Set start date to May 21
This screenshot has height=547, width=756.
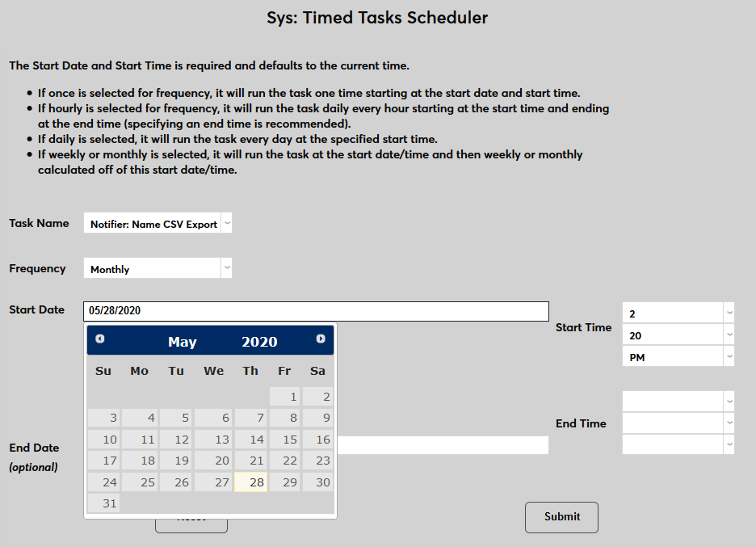click(x=250, y=461)
